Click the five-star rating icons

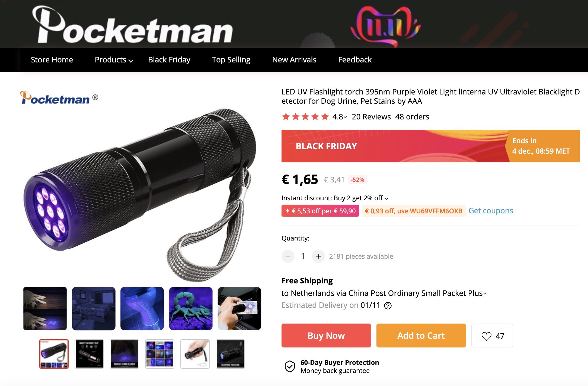pos(305,117)
